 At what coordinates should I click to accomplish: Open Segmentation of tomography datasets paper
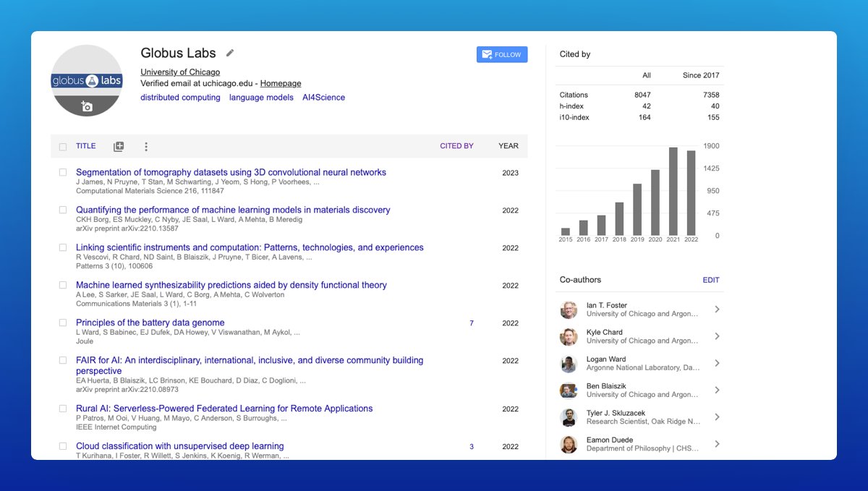click(231, 172)
